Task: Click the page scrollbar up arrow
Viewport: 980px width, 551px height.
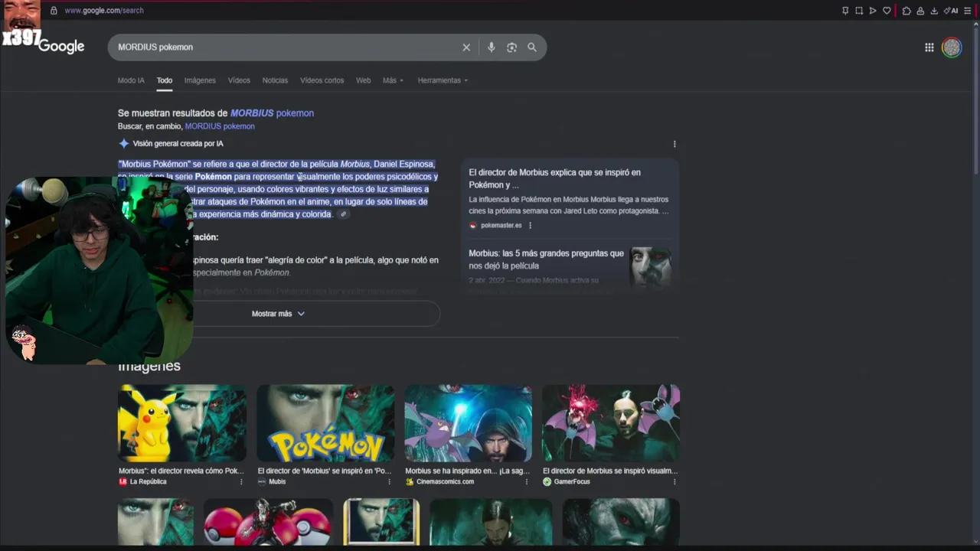Action: tap(976, 25)
